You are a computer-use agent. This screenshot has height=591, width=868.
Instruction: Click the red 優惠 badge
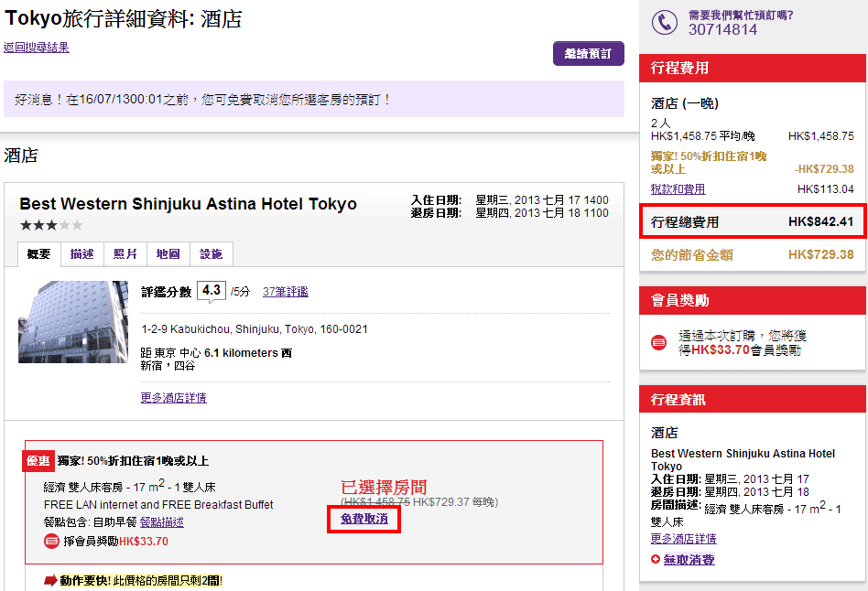tap(38, 461)
